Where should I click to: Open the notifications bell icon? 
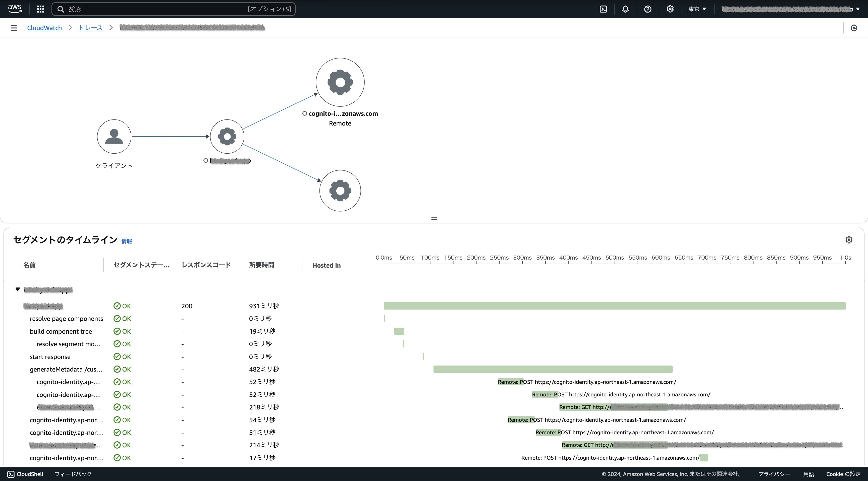[x=625, y=9]
